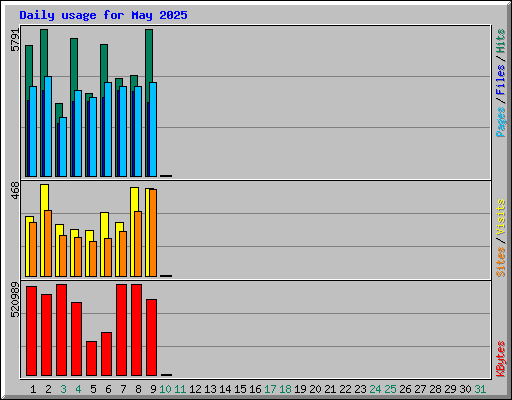Viewport: 512px width, 400px height.
Task: Click day 12 on the date axis
Action: point(195,389)
